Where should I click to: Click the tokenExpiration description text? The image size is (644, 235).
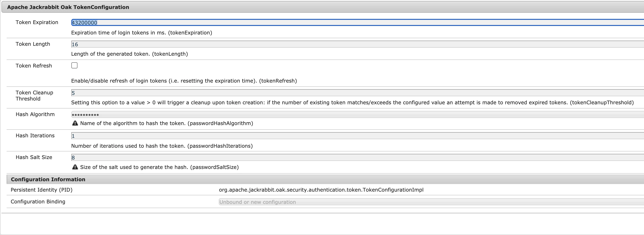point(142,33)
